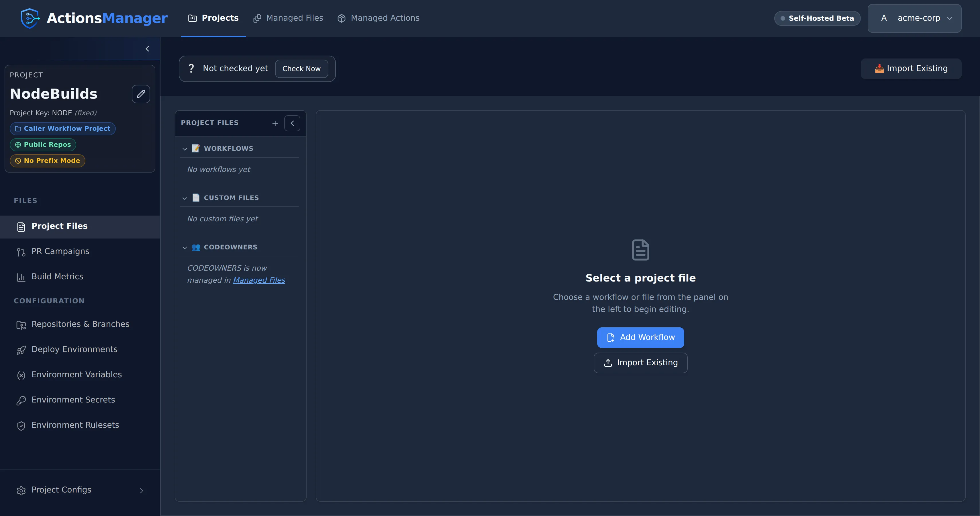Click the Codeowners people icon

[x=196, y=247]
